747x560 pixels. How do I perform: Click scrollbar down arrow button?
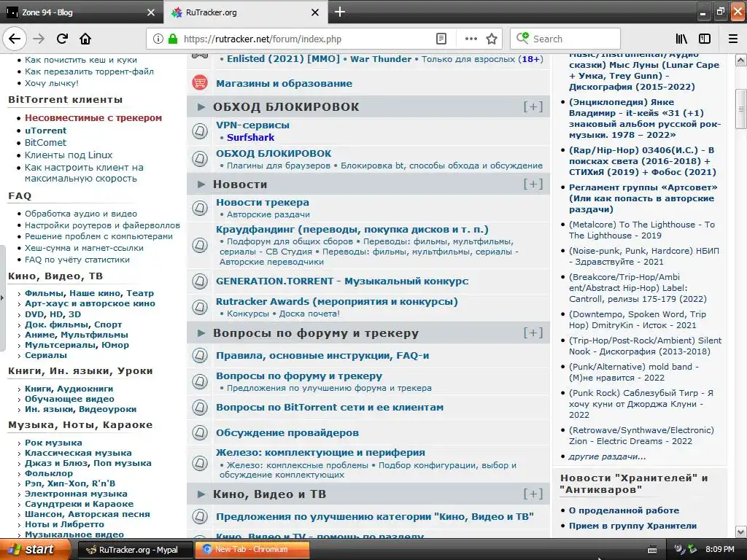coord(741,532)
